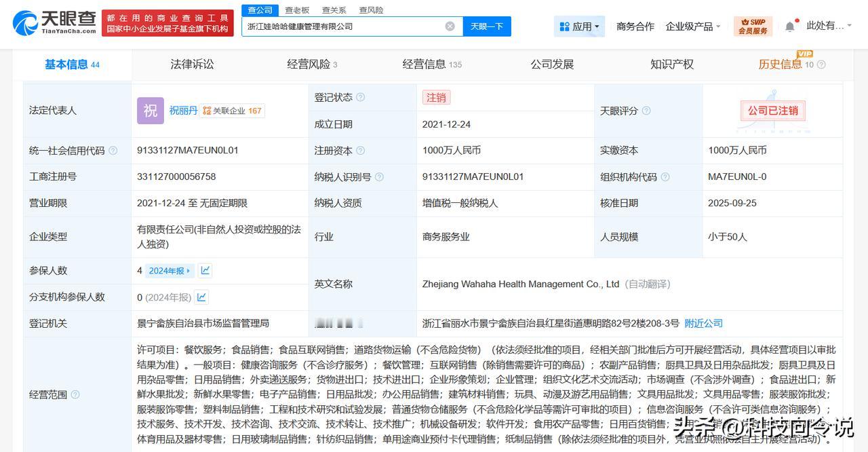Expand the 2024年报 insured count selector
Image resolution: width=868 pixels, height=452 pixels.
point(170,271)
